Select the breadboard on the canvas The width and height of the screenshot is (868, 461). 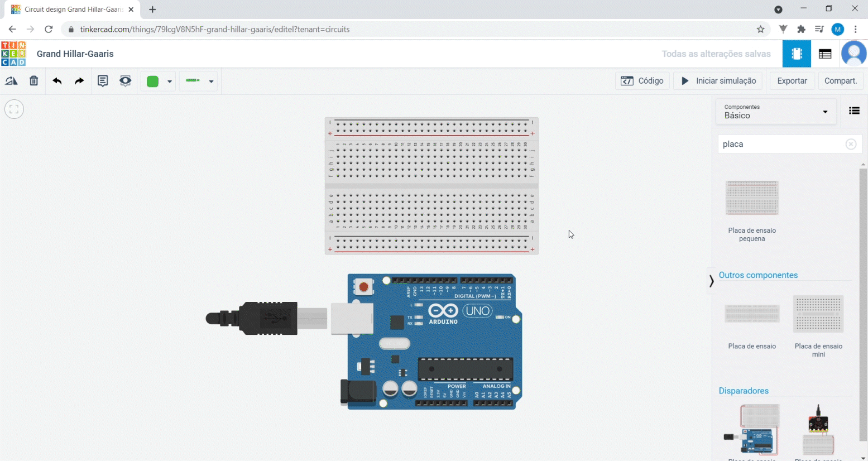point(431,186)
